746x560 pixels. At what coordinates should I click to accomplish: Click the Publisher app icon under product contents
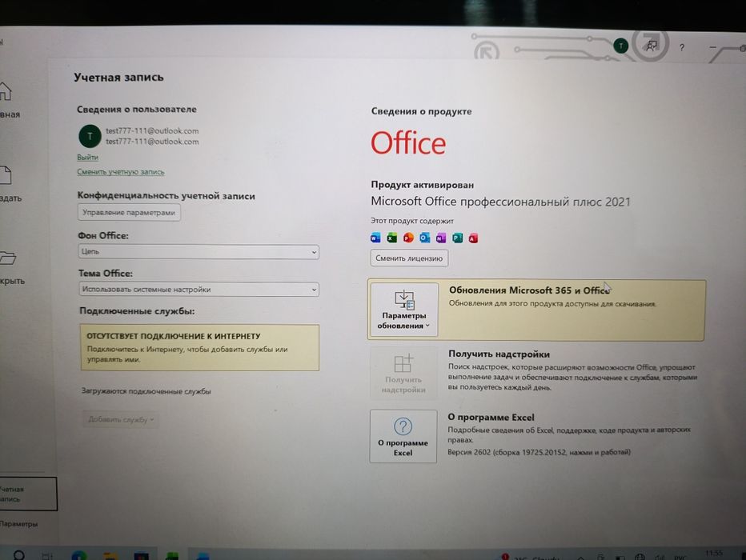pos(457,238)
